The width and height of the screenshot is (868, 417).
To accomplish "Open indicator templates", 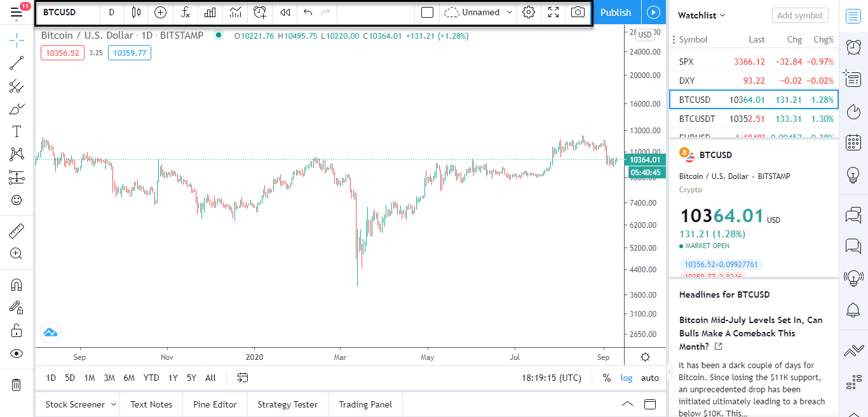I will coord(235,12).
